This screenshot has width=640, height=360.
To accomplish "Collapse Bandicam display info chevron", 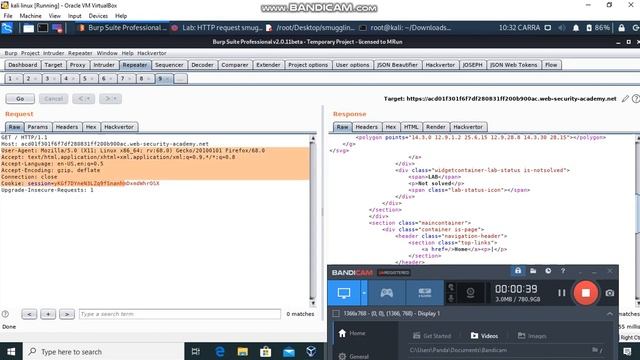I will 609,313.
